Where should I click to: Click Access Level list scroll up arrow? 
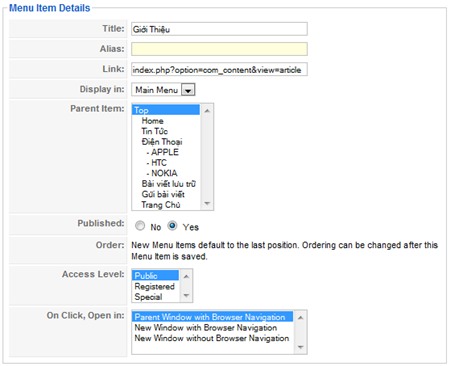186,276
